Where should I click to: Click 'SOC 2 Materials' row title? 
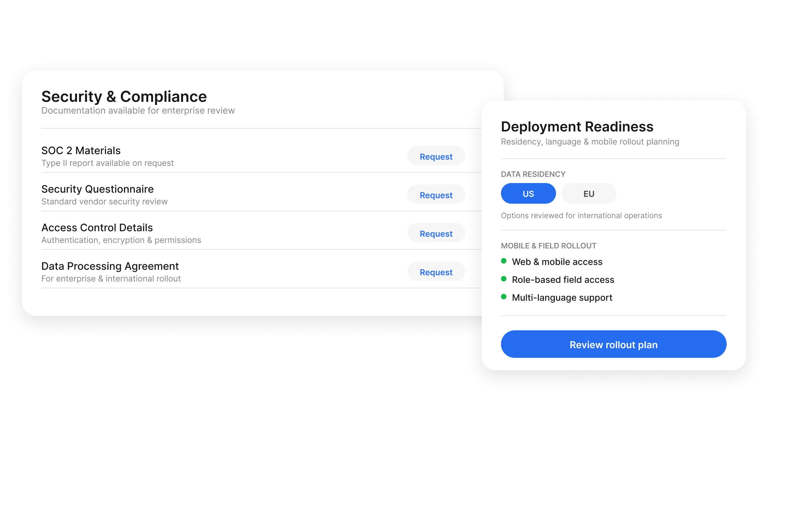click(x=81, y=150)
